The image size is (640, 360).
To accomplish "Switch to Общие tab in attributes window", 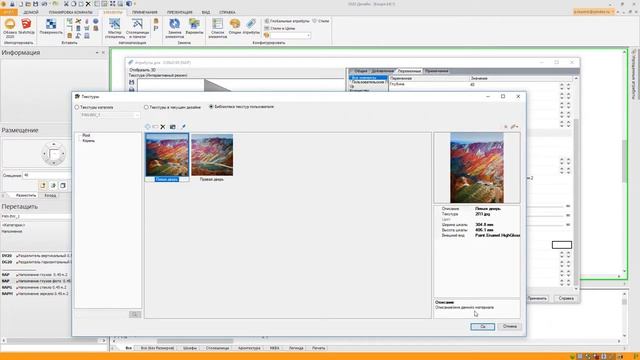I will [x=361, y=71].
